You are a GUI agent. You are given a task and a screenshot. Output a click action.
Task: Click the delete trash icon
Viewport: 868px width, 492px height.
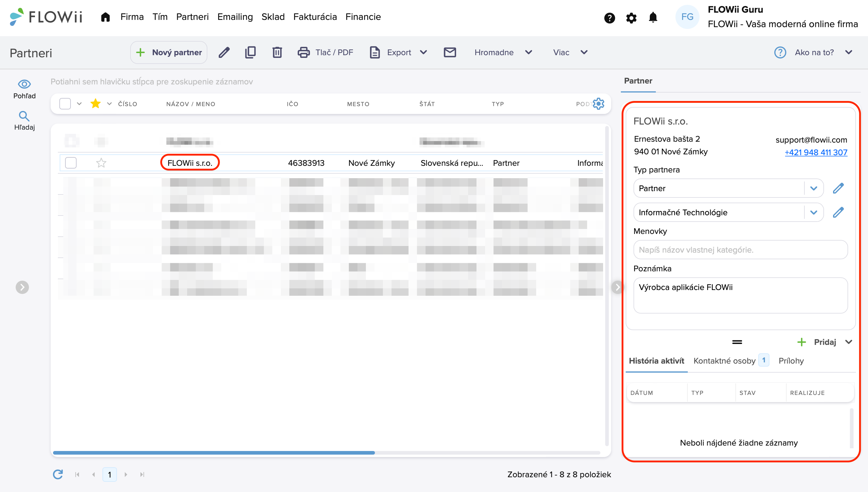click(277, 52)
